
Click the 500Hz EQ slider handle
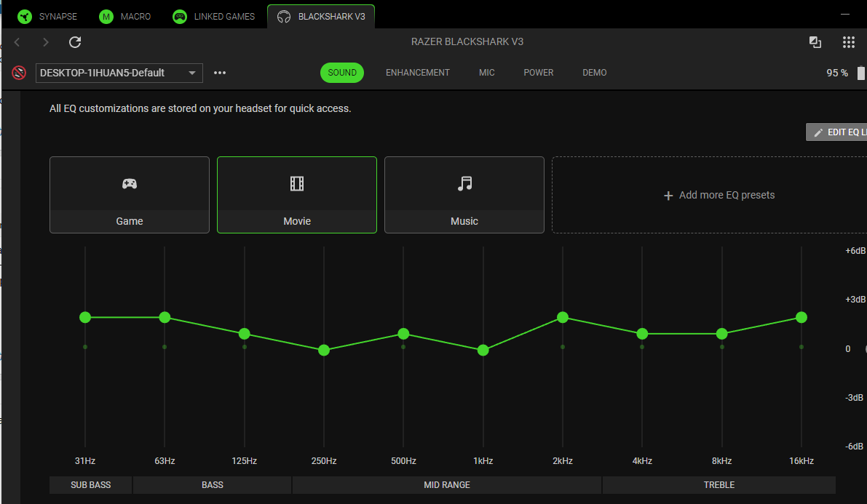coord(403,334)
